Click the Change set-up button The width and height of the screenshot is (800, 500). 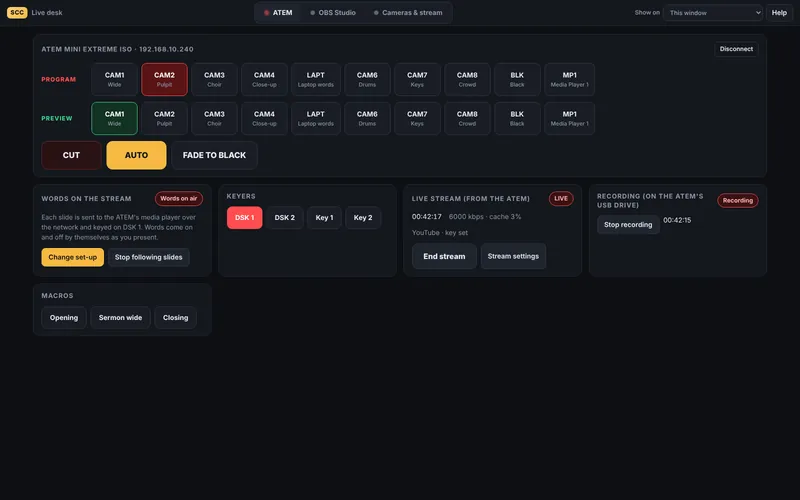pos(72,257)
